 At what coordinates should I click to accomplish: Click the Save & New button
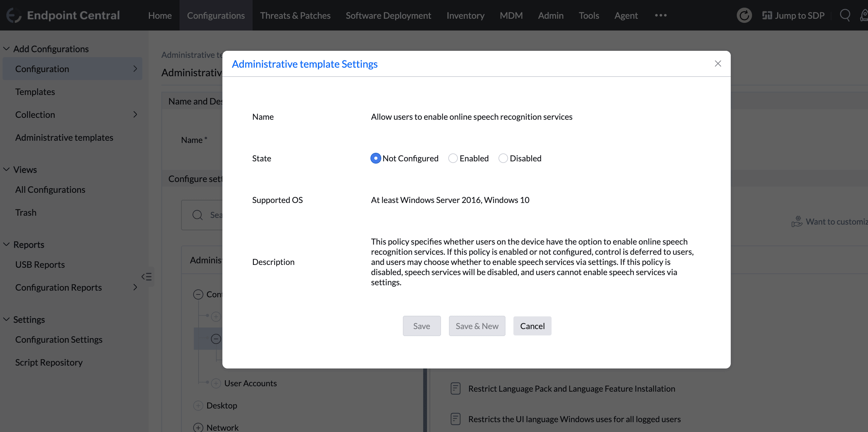click(477, 326)
